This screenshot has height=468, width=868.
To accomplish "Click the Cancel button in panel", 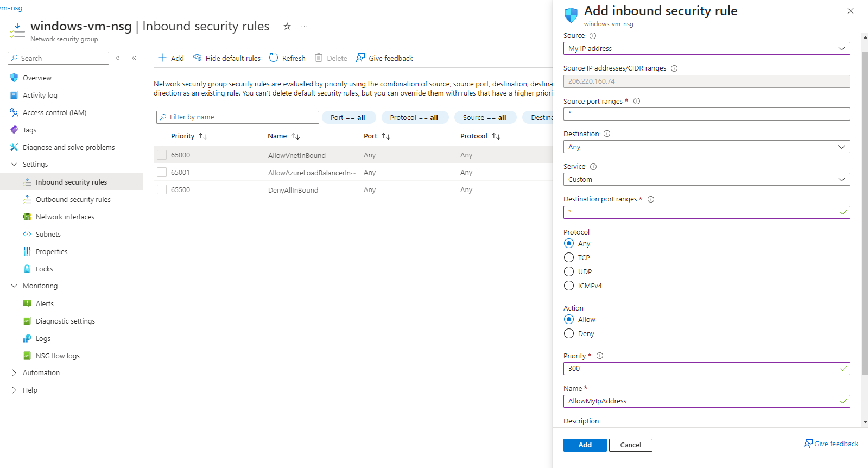I will (631, 445).
